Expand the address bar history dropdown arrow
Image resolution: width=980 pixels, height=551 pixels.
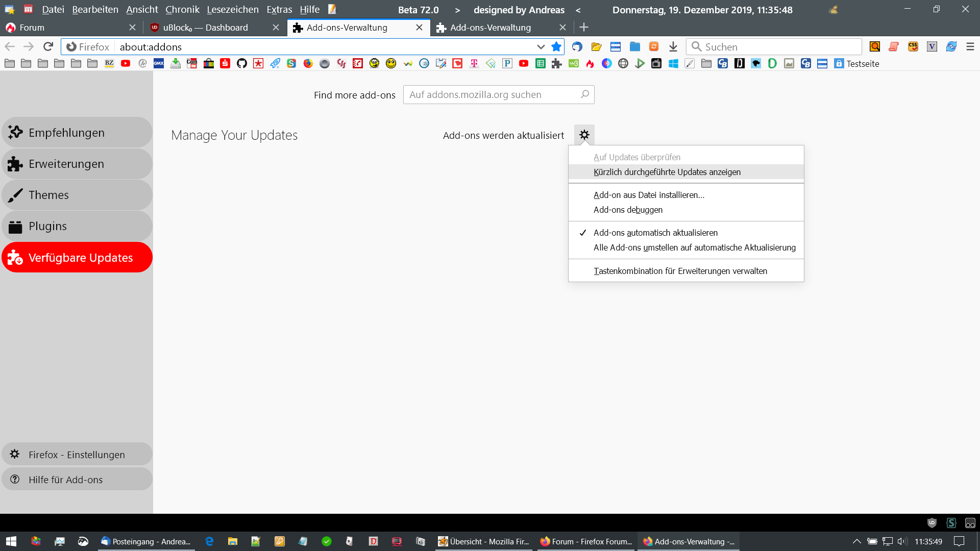(x=541, y=47)
